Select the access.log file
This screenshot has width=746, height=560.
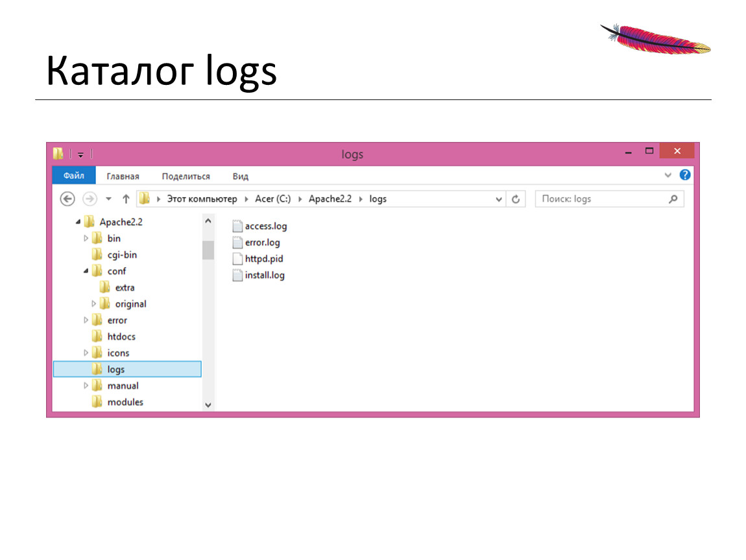pos(265,226)
